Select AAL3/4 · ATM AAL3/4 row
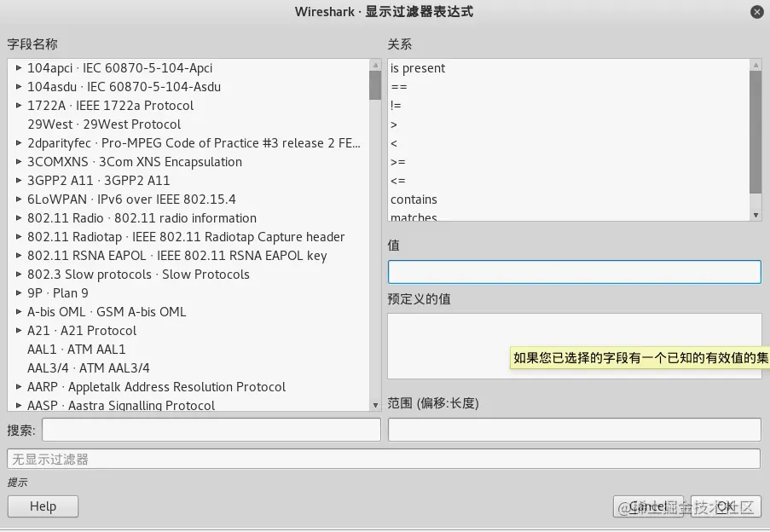The image size is (770, 532). point(188,367)
